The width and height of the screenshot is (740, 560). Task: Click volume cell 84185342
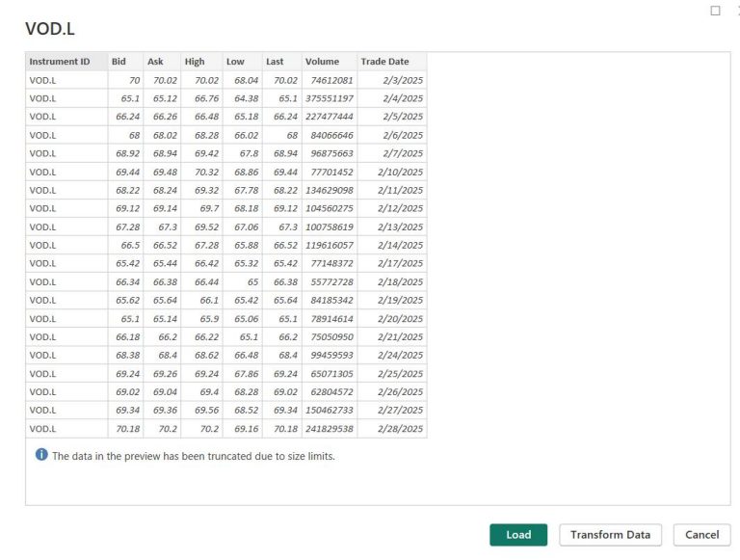(x=330, y=301)
